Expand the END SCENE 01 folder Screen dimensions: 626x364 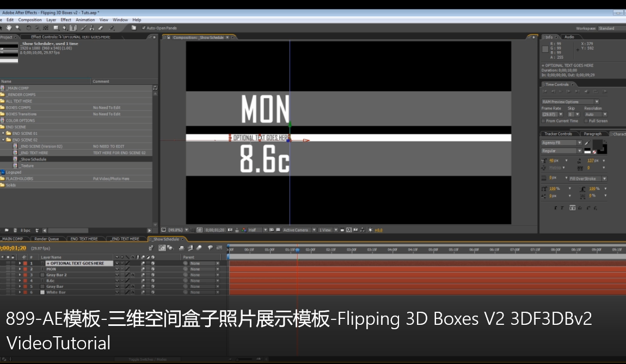coord(3,133)
